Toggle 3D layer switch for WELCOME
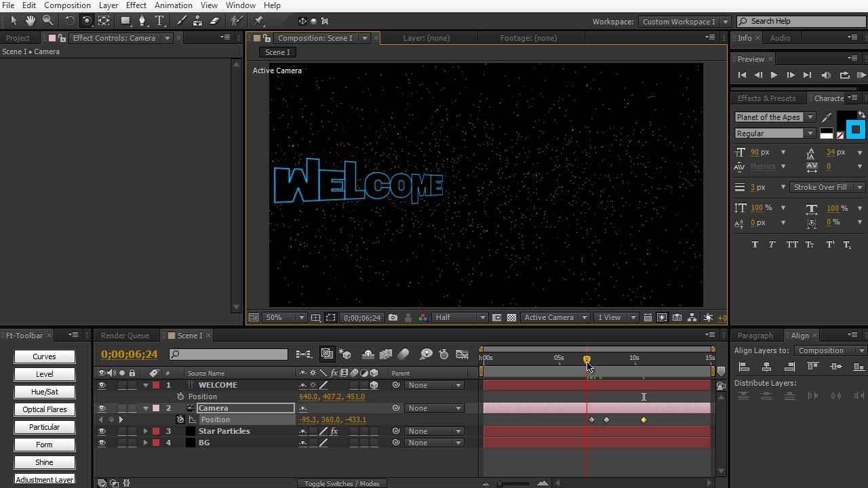The image size is (868, 488). point(374,385)
